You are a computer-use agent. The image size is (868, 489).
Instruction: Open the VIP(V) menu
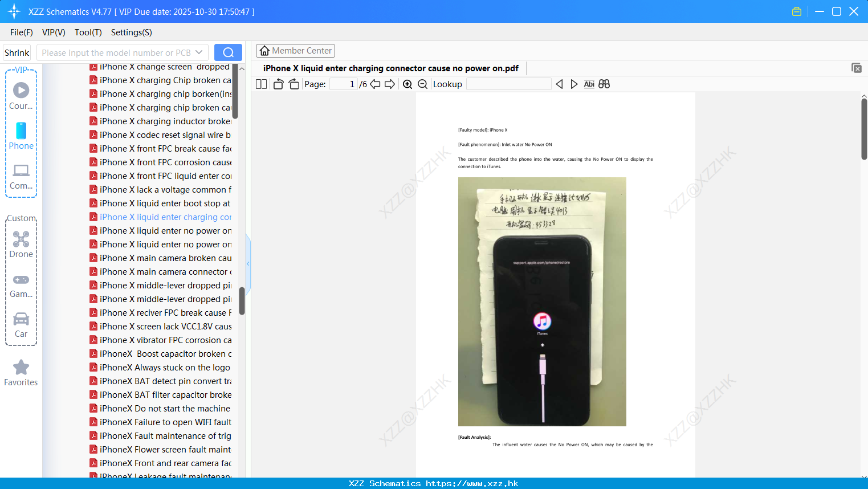coord(54,32)
